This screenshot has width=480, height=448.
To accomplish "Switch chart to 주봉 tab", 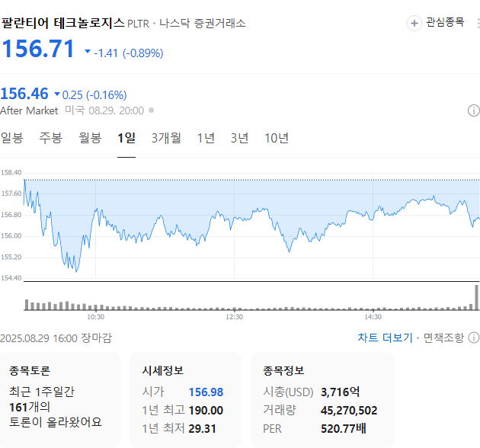I will tap(51, 138).
